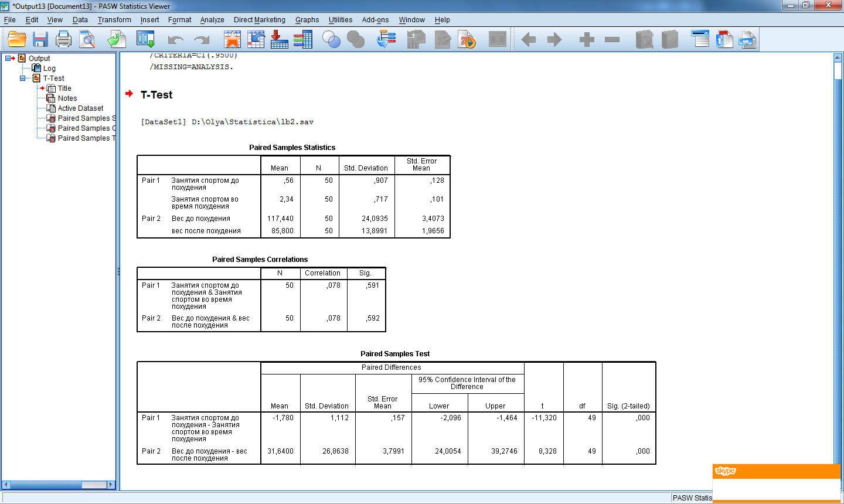Click the Go to Variable red arrow icon
This screenshot has height=504, width=844.
280,40
